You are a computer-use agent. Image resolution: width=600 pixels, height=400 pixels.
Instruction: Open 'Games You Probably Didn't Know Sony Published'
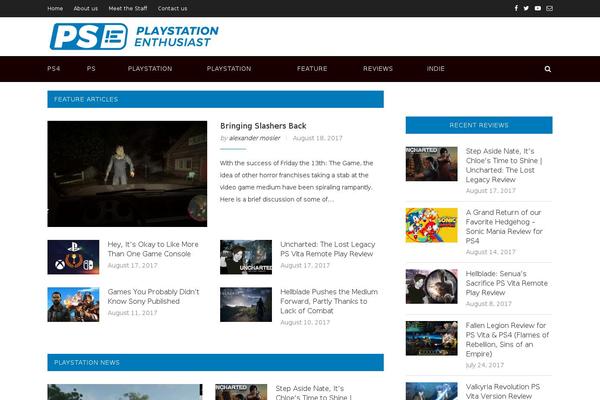153,296
